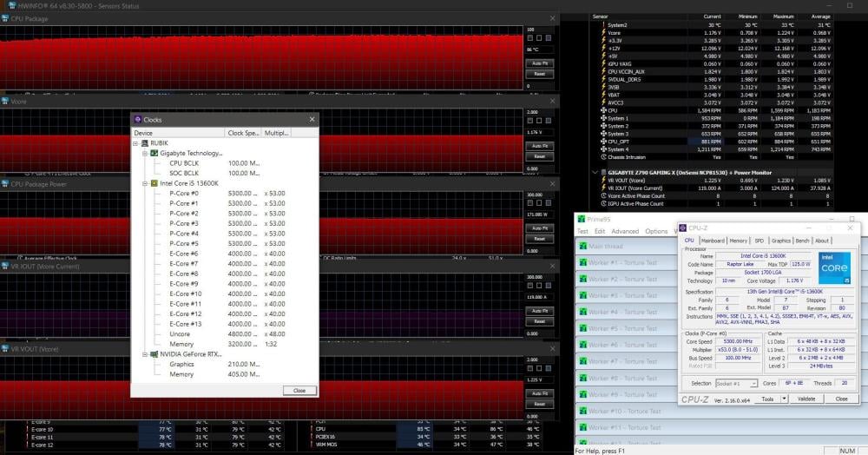Switch to the Memory tab in CPU-Z
Image resolution: width=868 pixels, height=455 pixels.
click(x=738, y=241)
